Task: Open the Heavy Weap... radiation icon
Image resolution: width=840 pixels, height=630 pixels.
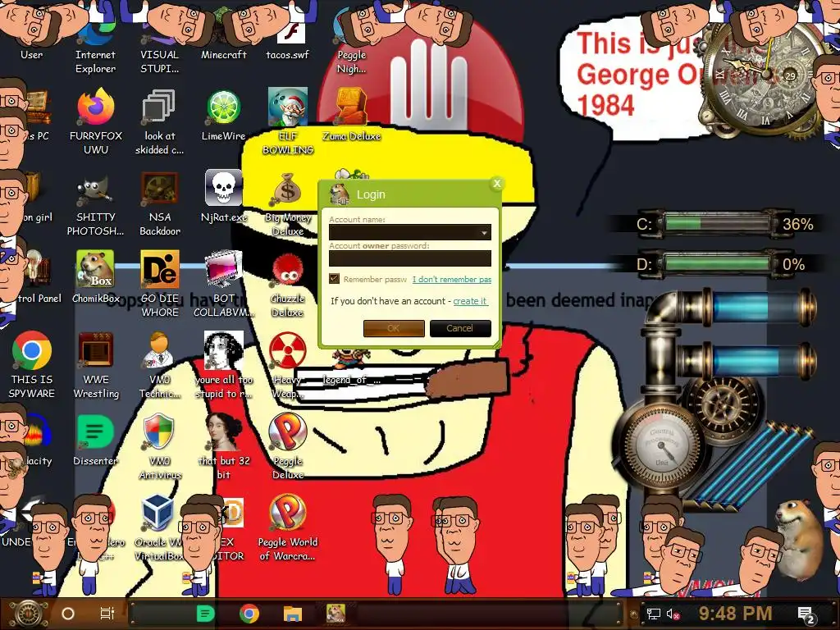Action: (x=288, y=351)
